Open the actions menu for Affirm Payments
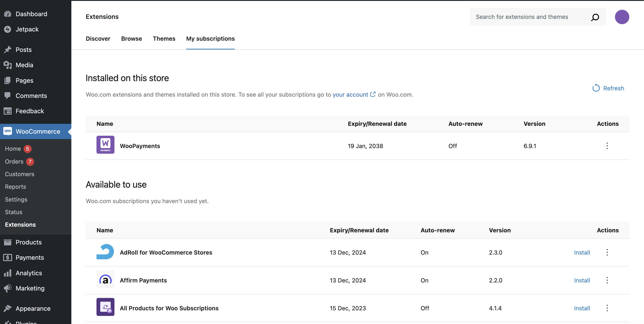Screen dimensions: 644x324 point(607,280)
